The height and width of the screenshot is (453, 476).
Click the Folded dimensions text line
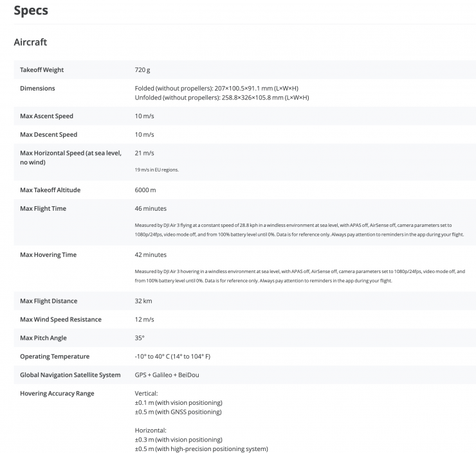pos(216,88)
